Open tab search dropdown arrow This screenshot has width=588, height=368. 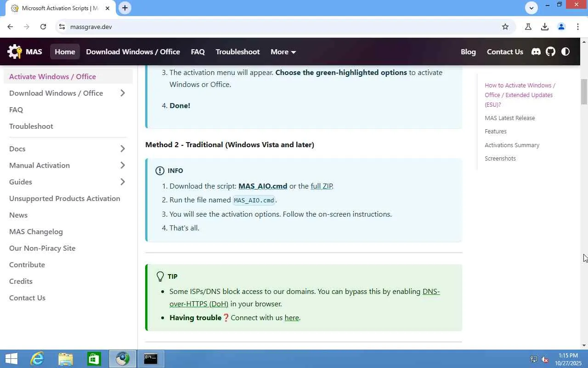tap(531, 8)
